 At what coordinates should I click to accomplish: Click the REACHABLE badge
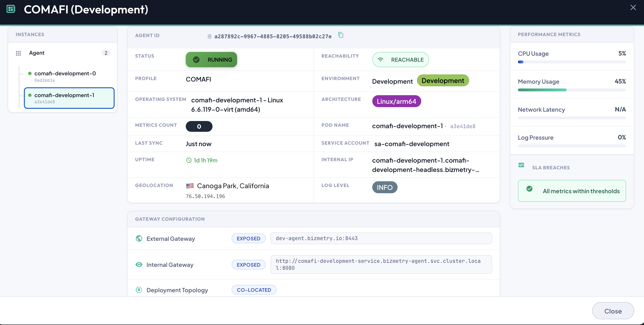coord(400,60)
